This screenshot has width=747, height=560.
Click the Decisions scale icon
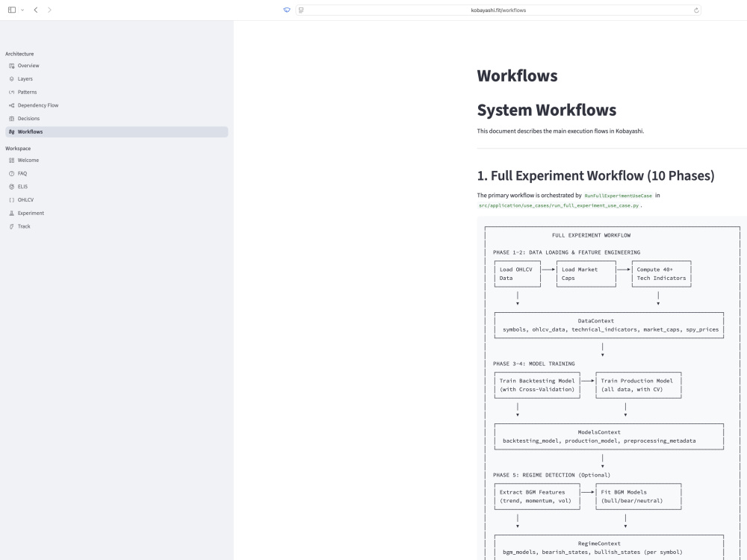pyautogui.click(x=11, y=119)
